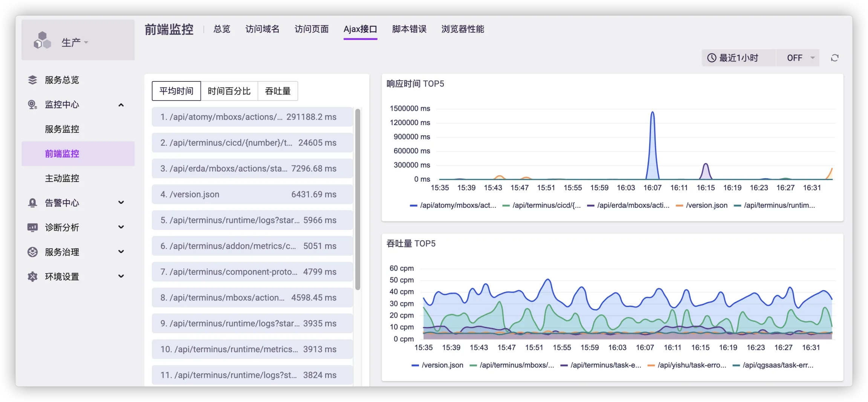The height and width of the screenshot is (402, 868).
Task: Click the 16:07 spike in response time chart
Action: 653,145
